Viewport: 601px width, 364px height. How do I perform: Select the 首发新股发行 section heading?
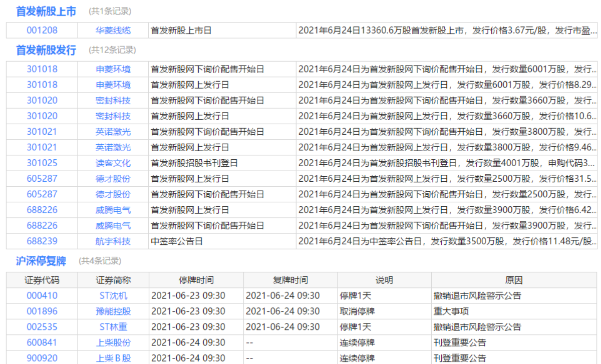pos(46,50)
